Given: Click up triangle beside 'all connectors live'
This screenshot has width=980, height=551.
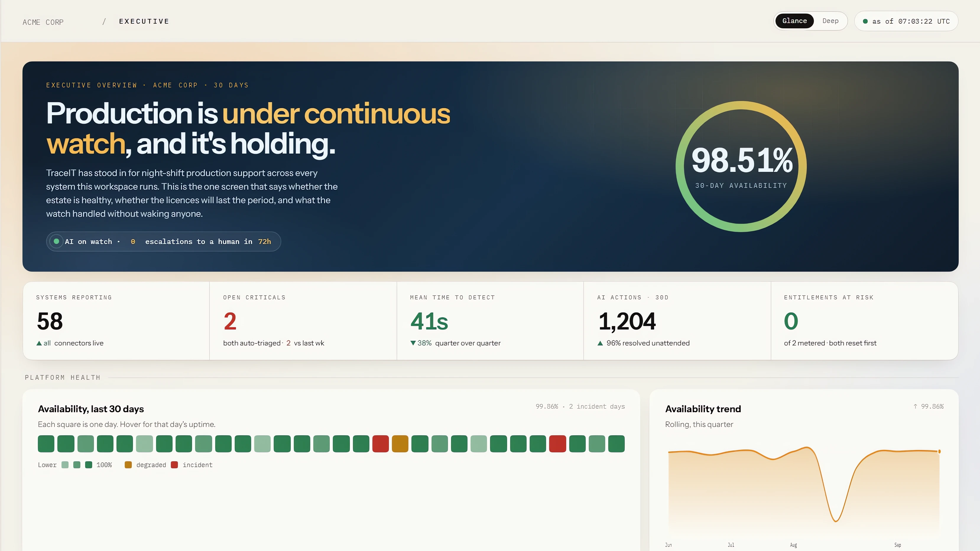Looking at the screenshot, I should click(39, 343).
